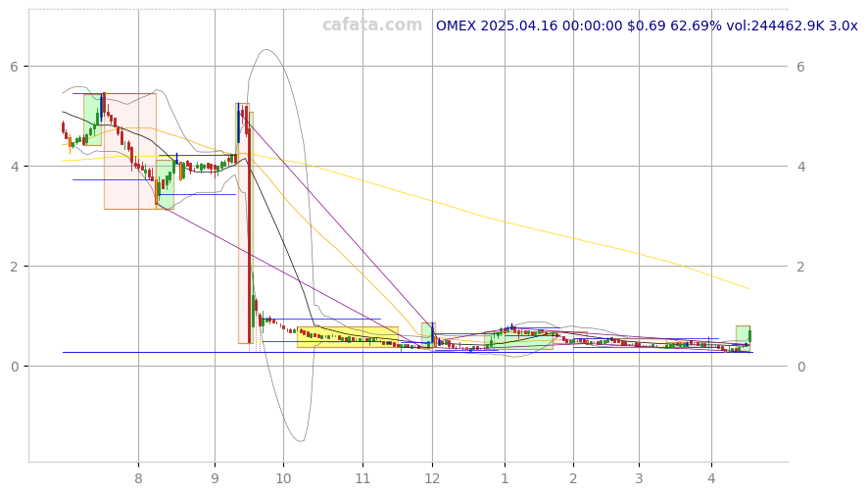868x495 pixels.
Task: Click x-axis month label 10
Action: coord(283,478)
